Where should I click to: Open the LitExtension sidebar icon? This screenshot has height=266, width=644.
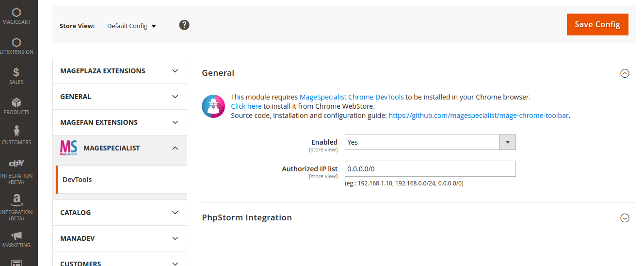[16, 43]
